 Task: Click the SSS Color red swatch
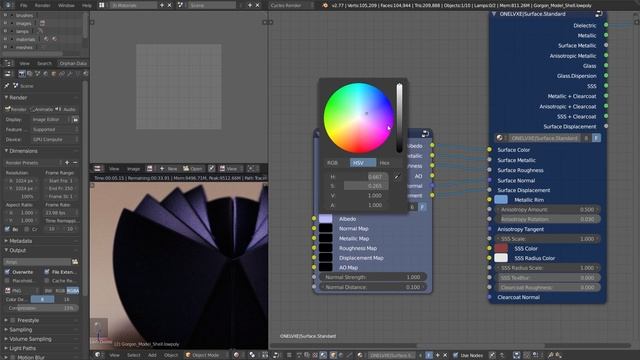pyautogui.click(x=501, y=248)
